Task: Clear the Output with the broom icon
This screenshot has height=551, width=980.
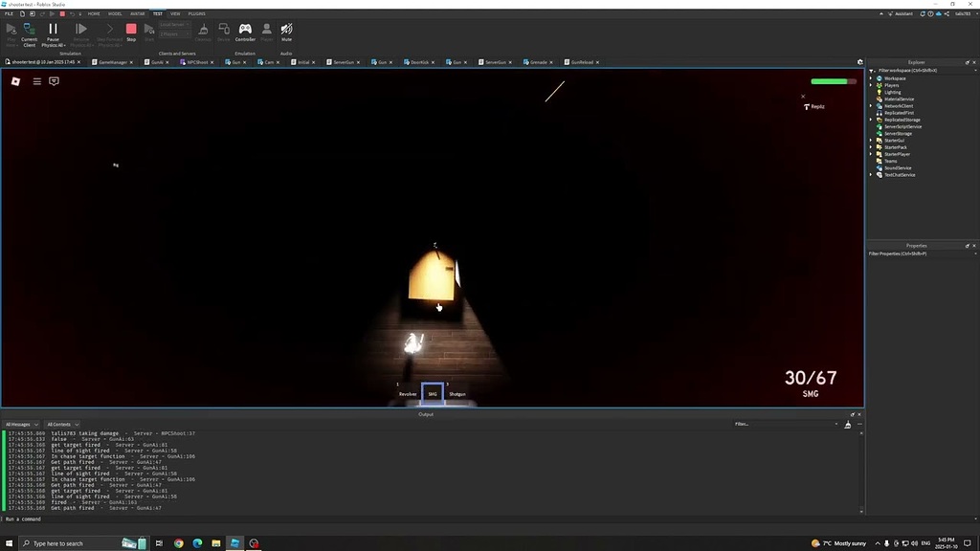Action: (x=848, y=425)
